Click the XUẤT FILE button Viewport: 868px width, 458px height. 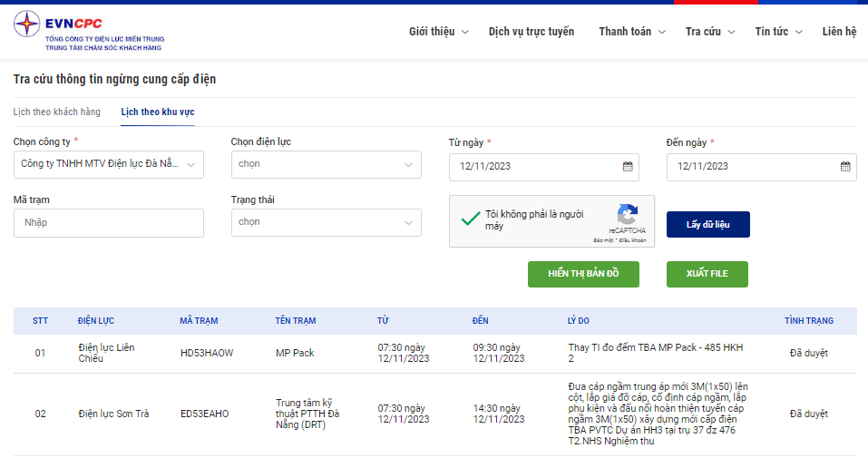[x=707, y=274]
